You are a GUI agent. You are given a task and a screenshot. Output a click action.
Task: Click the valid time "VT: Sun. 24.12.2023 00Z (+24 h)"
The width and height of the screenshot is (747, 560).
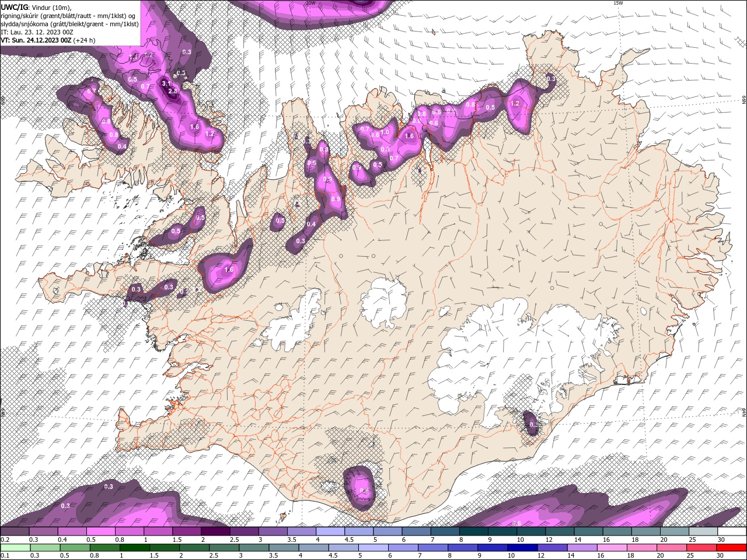click(x=48, y=40)
